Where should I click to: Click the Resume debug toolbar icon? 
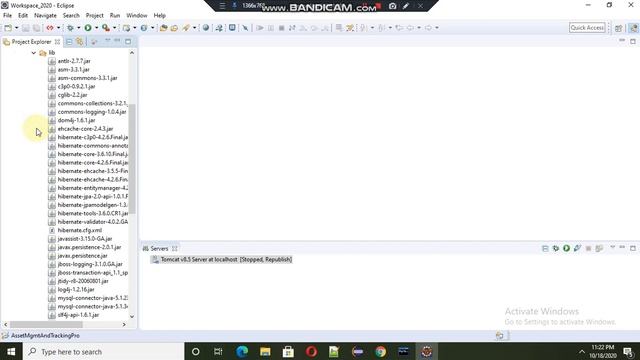click(260, 28)
